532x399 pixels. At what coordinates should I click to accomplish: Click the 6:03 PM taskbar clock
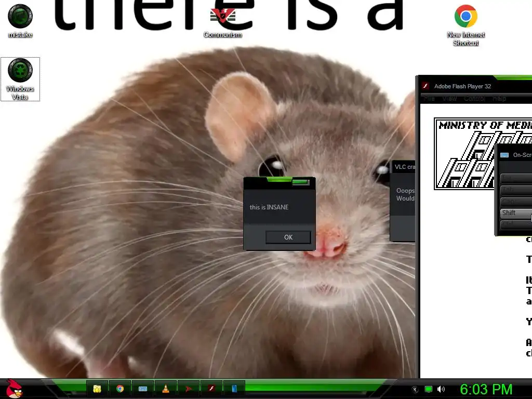(x=486, y=390)
